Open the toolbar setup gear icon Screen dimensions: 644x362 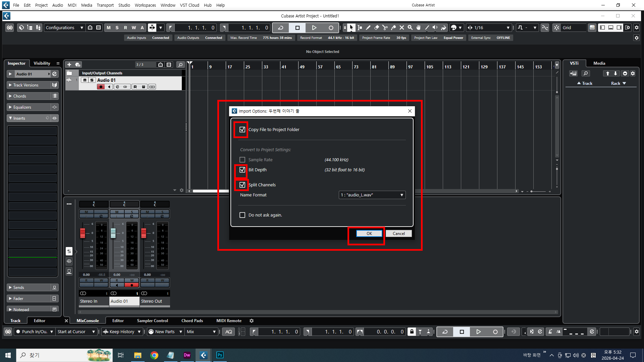pyautogui.click(x=637, y=28)
